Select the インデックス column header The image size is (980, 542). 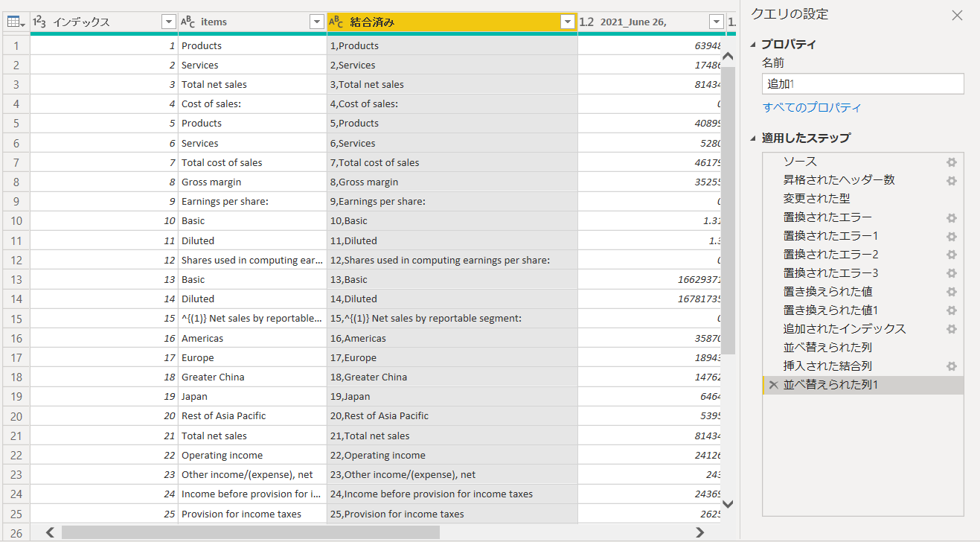tap(103, 22)
